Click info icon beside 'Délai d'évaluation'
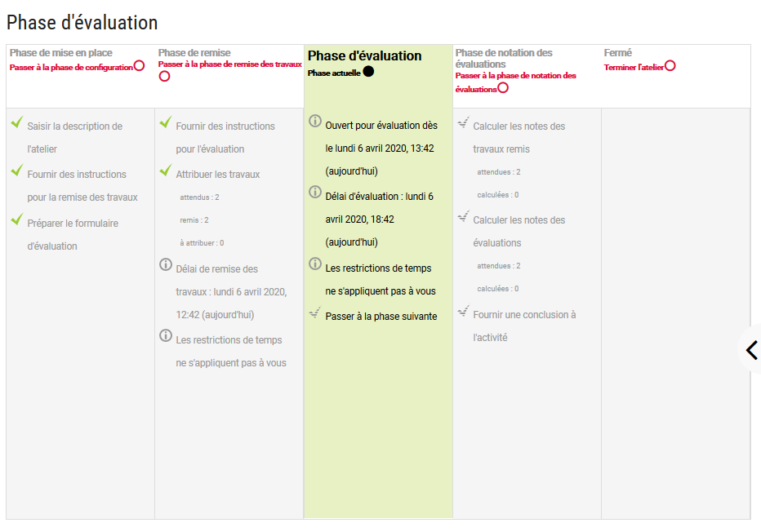 click(x=315, y=192)
